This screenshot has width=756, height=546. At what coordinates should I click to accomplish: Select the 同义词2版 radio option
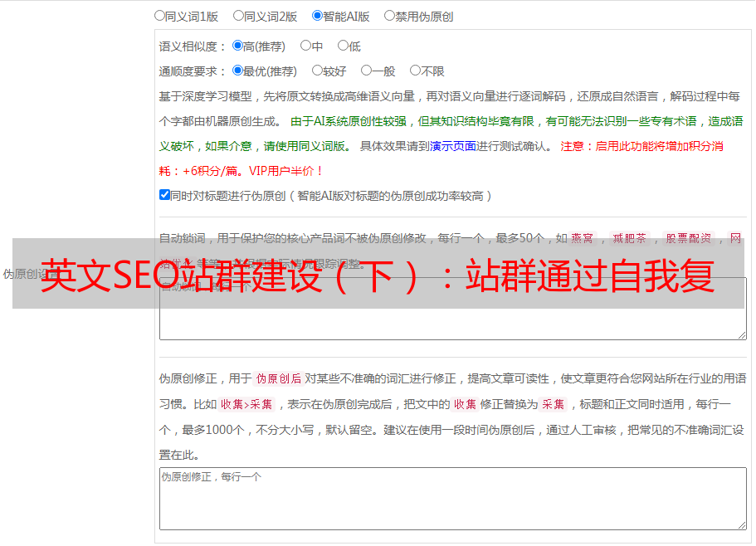238,16
